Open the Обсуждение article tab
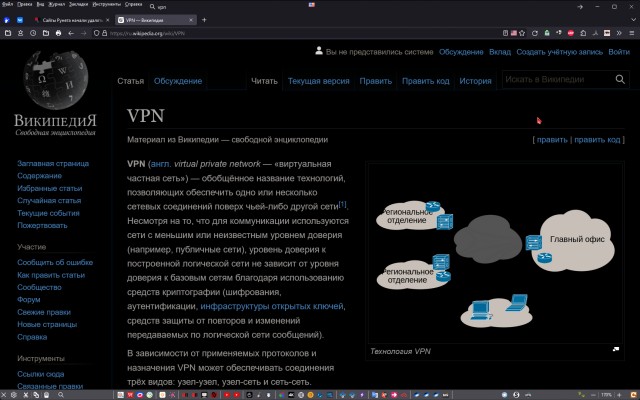The width and height of the screenshot is (640, 400). [178, 81]
